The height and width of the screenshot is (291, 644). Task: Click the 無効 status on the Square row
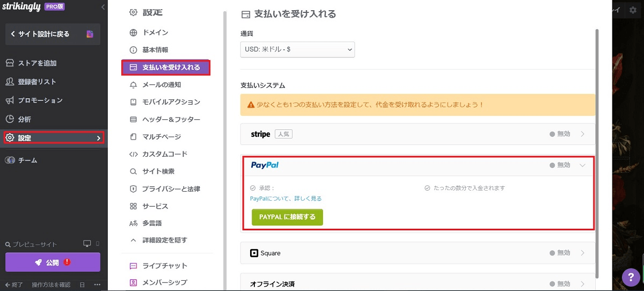pos(560,253)
